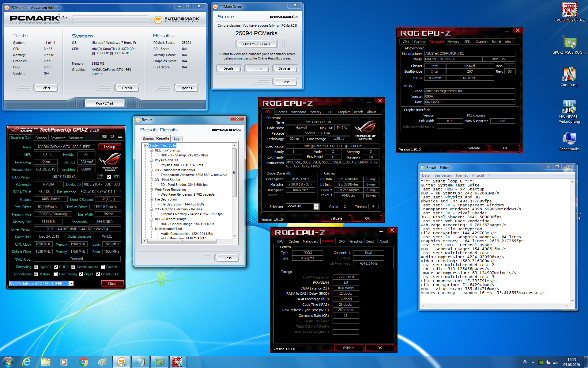Click Validate in Memory CPU-Z window

click(x=349, y=348)
